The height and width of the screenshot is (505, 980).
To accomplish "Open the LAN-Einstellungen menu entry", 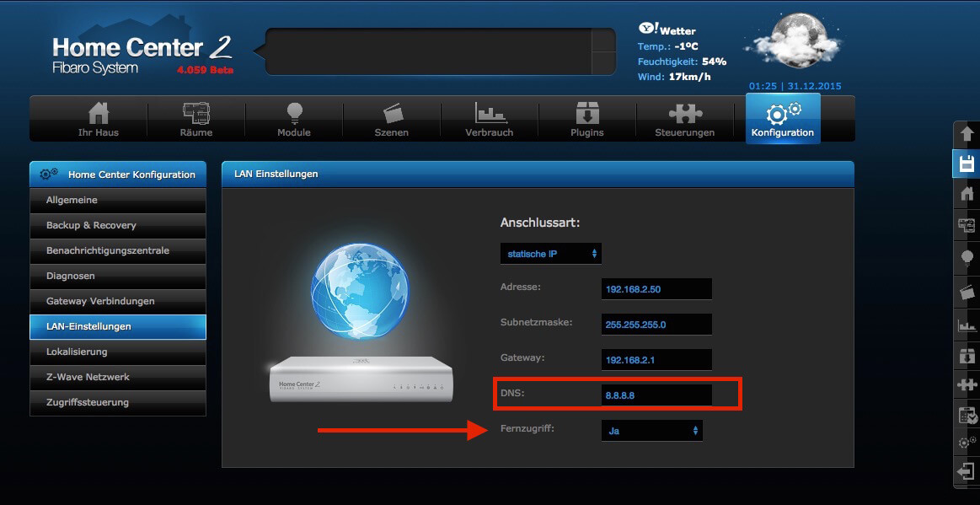I will pos(117,326).
